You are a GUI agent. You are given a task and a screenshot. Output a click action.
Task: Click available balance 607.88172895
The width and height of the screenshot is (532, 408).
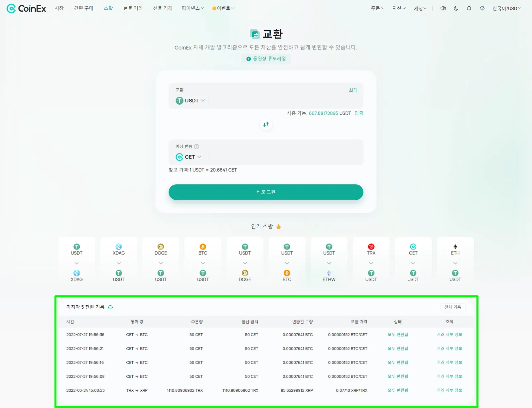[x=323, y=113]
